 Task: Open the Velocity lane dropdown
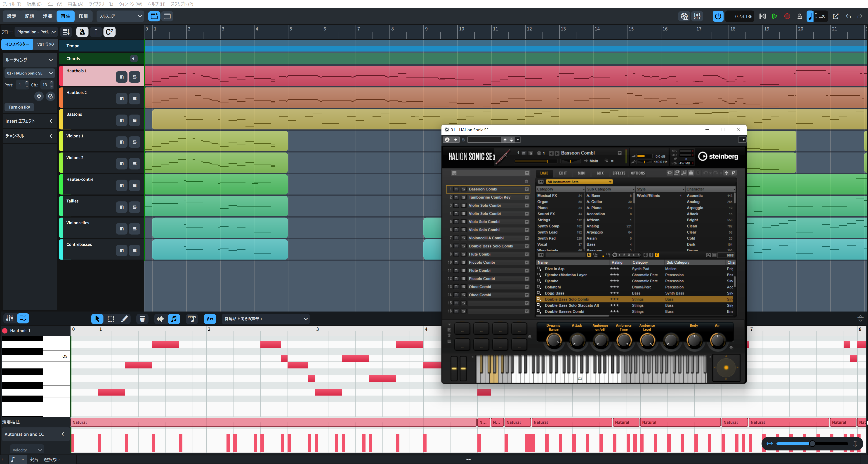tap(27, 450)
